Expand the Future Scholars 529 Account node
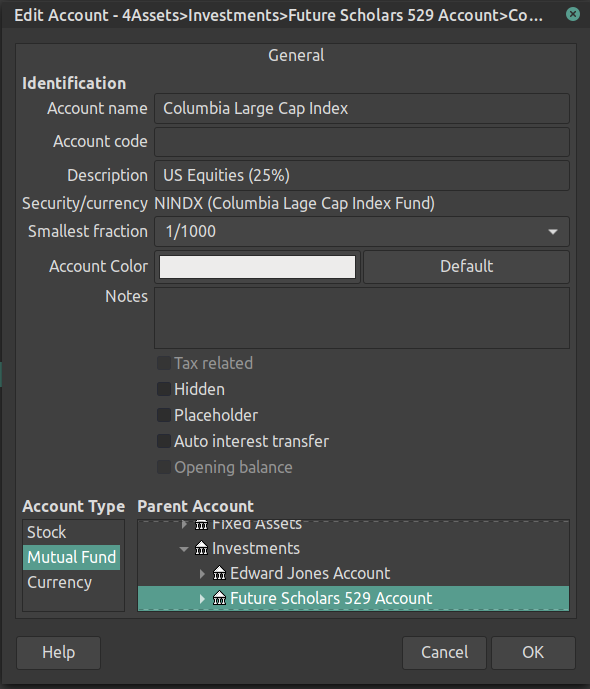This screenshot has width=590, height=689. point(202,598)
